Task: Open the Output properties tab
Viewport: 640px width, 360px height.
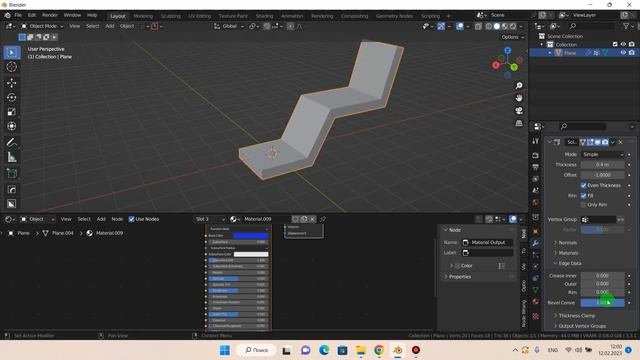Action: click(536, 167)
